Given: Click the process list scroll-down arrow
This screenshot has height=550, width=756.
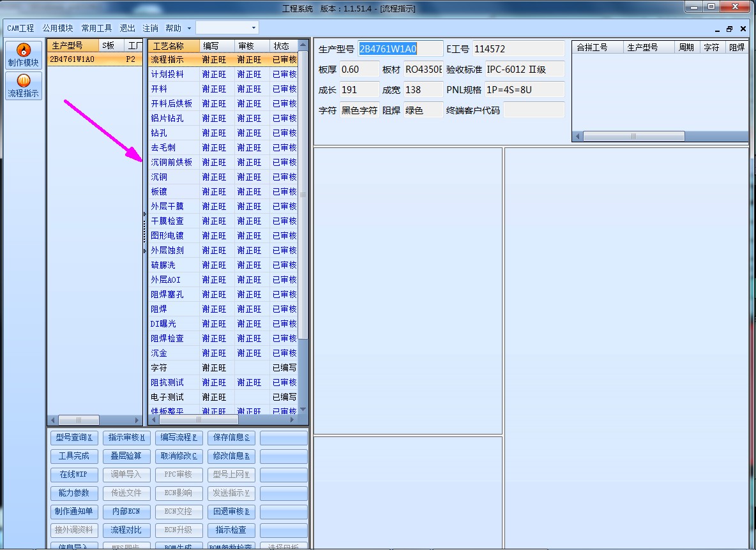Looking at the screenshot, I should (303, 410).
